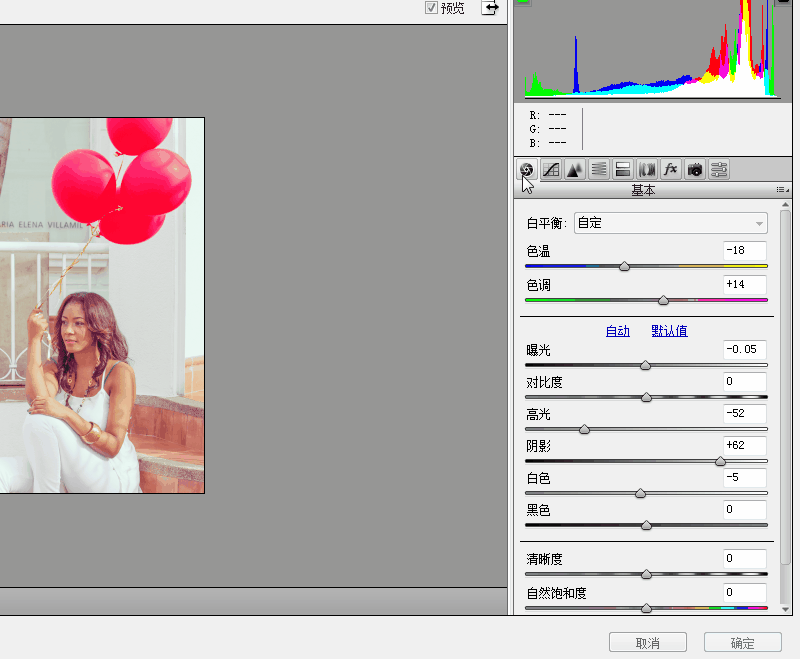Screen dimensions: 800x659
Task: Click the 白色 value field -5
Action: 745,477
